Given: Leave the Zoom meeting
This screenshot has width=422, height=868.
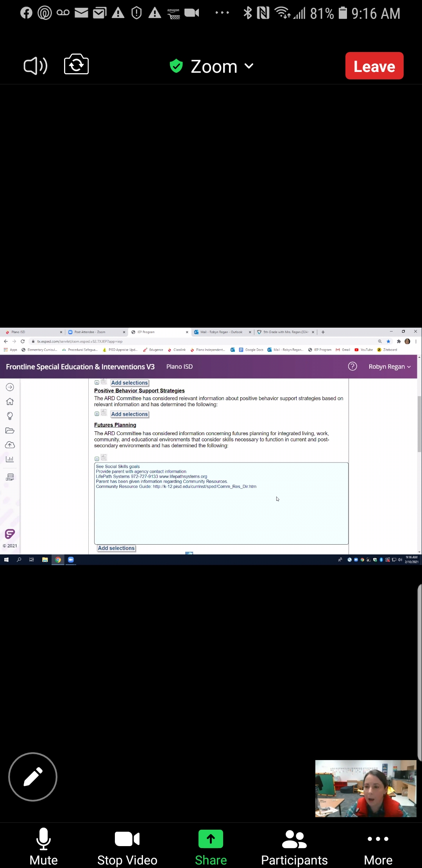Looking at the screenshot, I should (374, 66).
